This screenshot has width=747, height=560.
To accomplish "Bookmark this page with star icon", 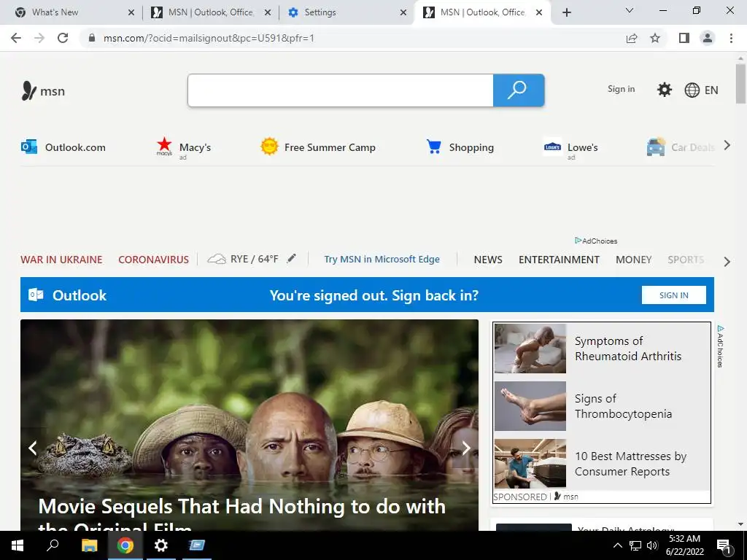I will (x=656, y=38).
